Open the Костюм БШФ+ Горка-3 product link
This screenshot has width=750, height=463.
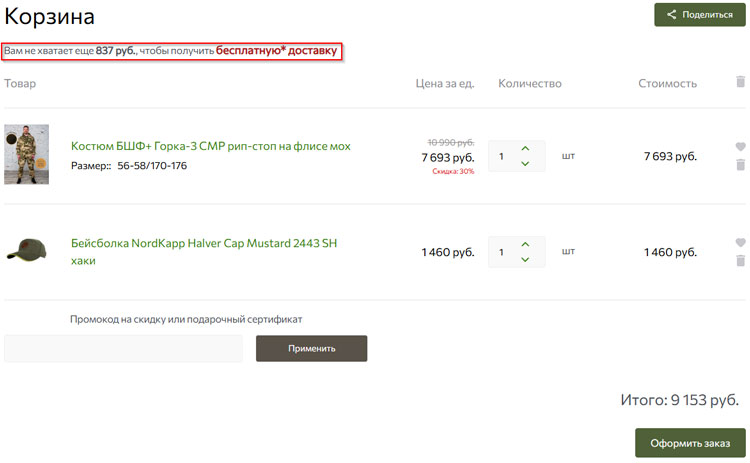coord(210,146)
